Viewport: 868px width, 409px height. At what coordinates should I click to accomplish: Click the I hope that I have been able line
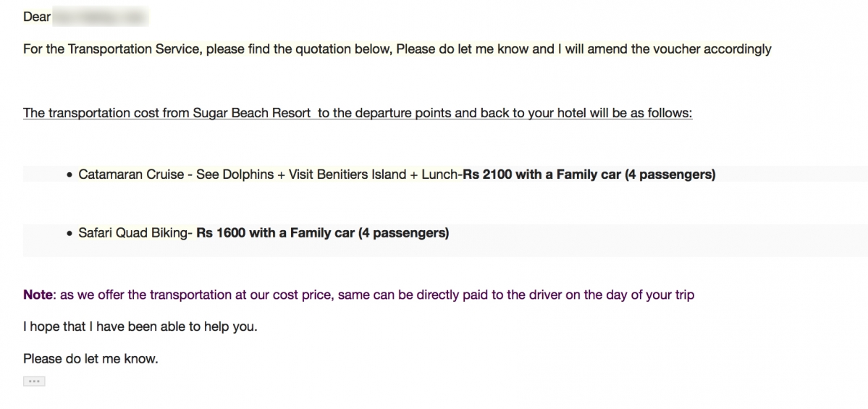click(x=140, y=327)
